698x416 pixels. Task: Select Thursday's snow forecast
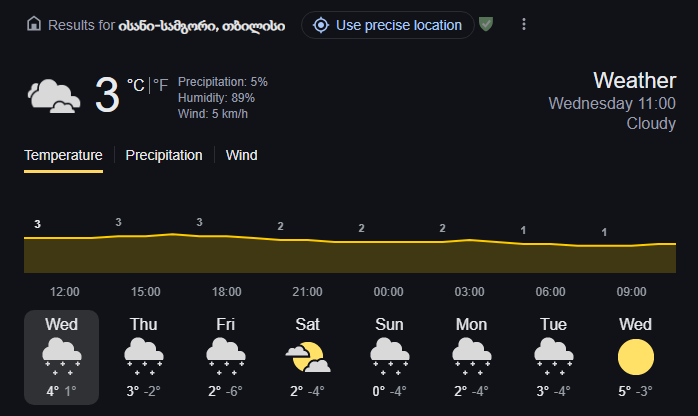tap(143, 357)
